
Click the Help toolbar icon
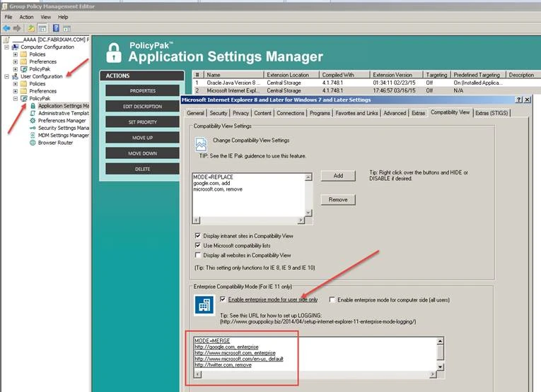click(x=55, y=28)
